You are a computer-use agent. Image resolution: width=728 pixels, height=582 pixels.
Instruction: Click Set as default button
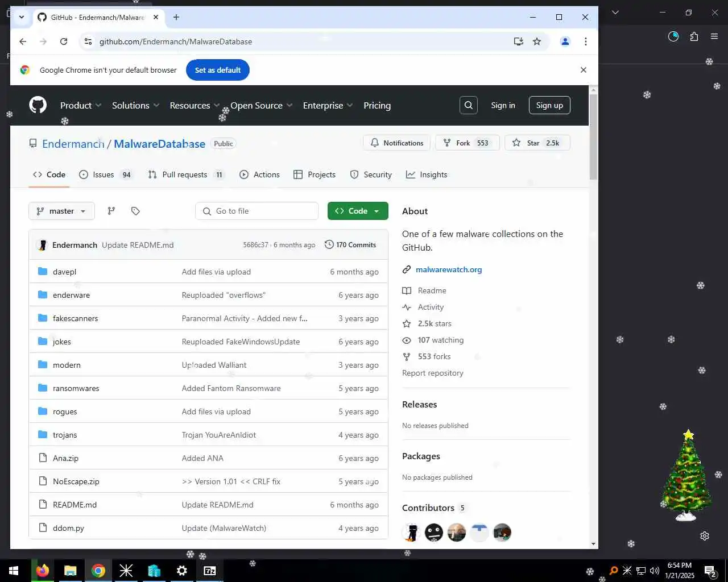[218, 70]
